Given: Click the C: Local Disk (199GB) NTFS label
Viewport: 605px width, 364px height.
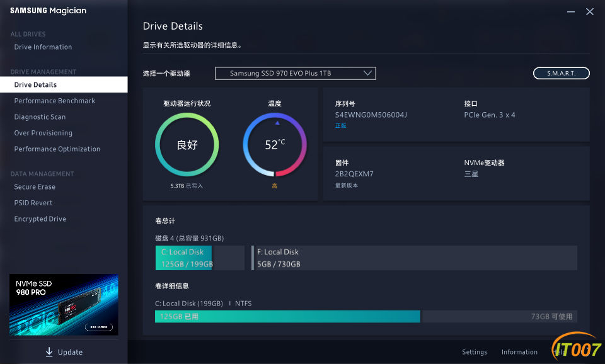Looking at the screenshot, I should 204,304.
